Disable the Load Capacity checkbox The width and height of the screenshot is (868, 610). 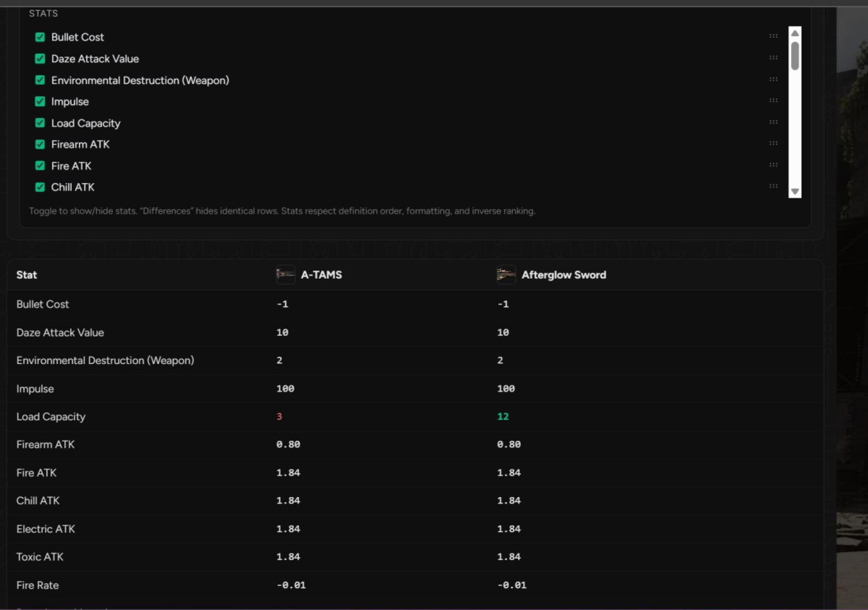tap(40, 123)
